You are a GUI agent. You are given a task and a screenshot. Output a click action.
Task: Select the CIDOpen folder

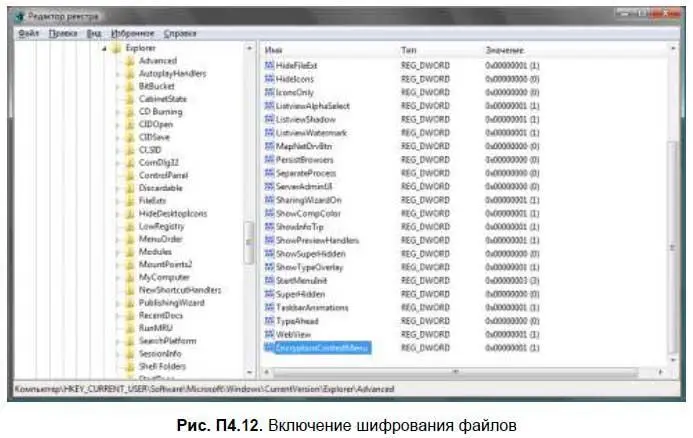(156, 125)
